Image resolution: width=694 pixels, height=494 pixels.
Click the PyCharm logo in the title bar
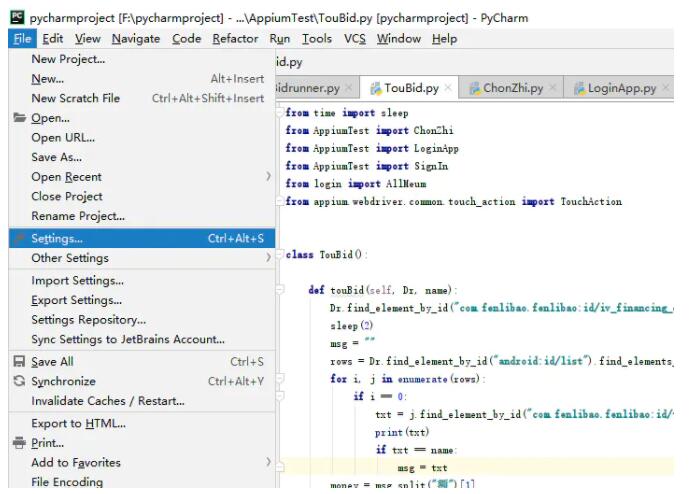click(x=17, y=17)
